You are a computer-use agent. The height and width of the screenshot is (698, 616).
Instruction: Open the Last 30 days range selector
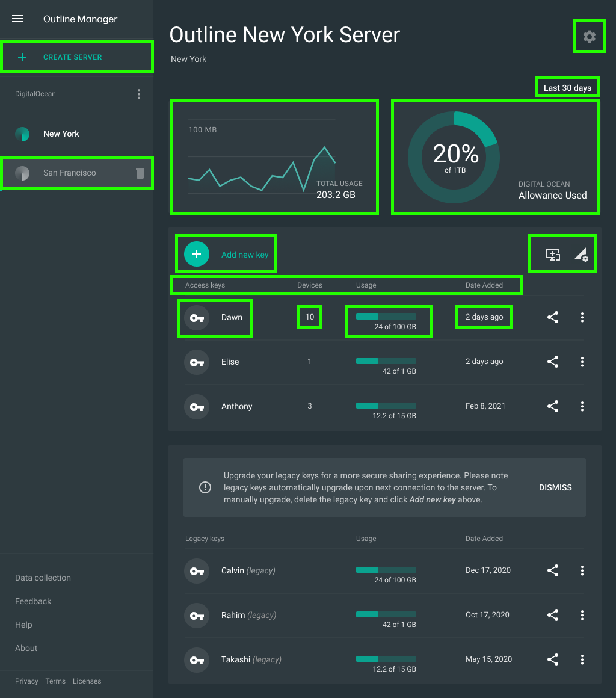coord(567,88)
